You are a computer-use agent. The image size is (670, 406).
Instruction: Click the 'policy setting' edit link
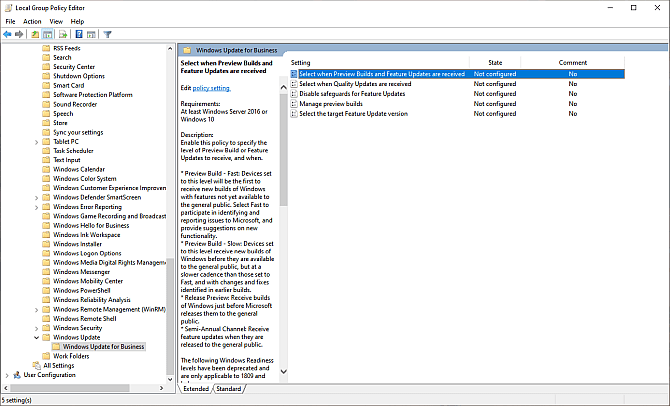coord(211,88)
